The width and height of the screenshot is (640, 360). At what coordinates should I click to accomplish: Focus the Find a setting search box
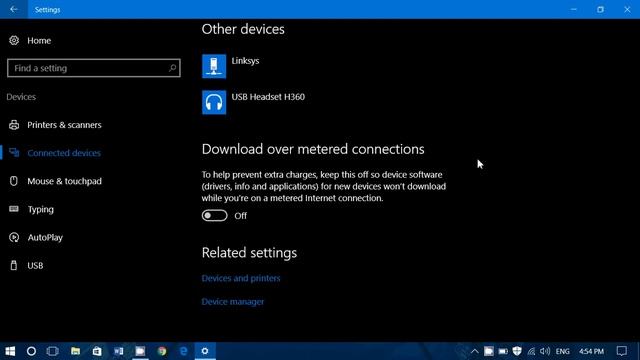pos(93,68)
